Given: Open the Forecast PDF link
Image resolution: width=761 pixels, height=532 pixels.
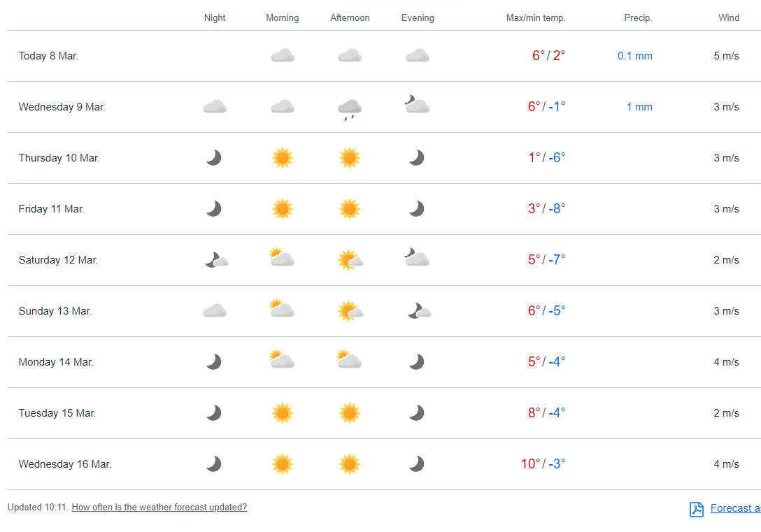Looking at the screenshot, I should [734, 508].
